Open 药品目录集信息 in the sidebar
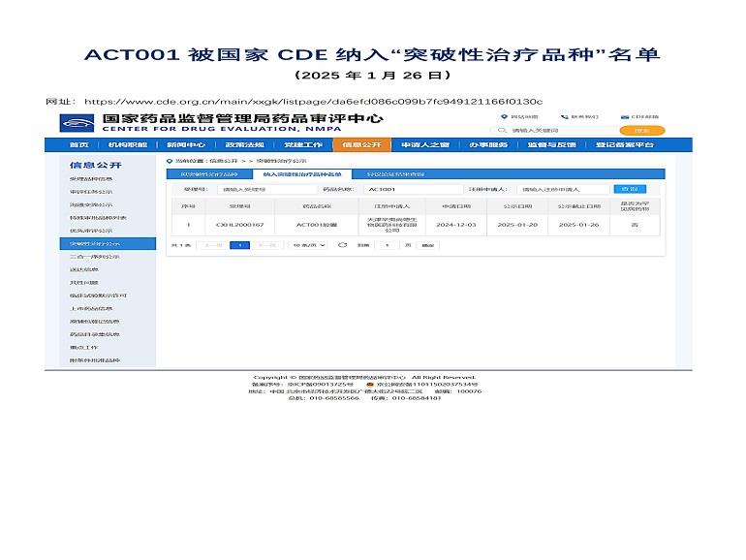The image size is (746, 560). [94, 334]
